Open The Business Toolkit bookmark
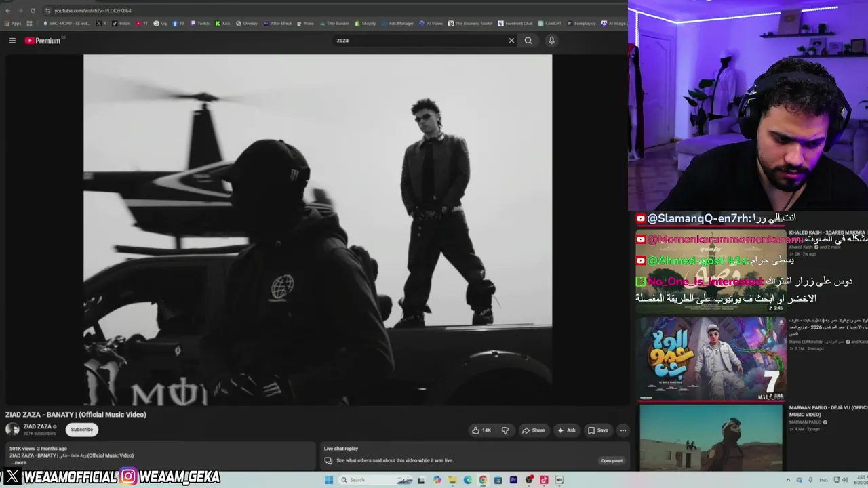Viewport: 868px width, 488px height. click(470, 24)
